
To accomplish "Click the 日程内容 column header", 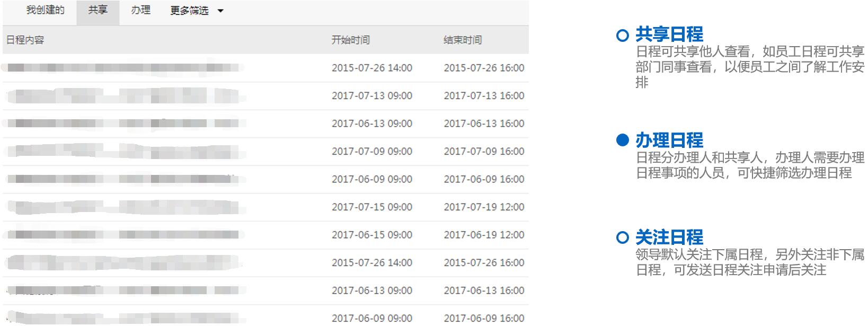I will 25,40.
